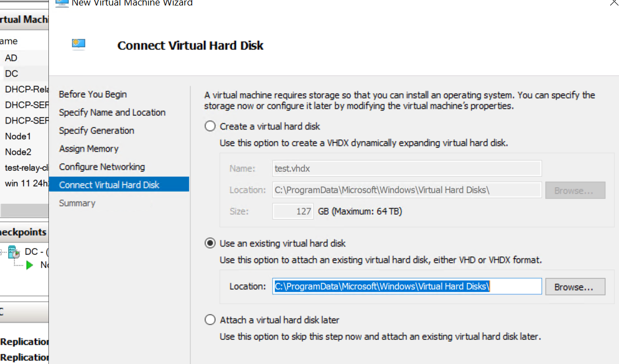
Task: Select the Node1 virtual machine in list
Action: coord(18,137)
